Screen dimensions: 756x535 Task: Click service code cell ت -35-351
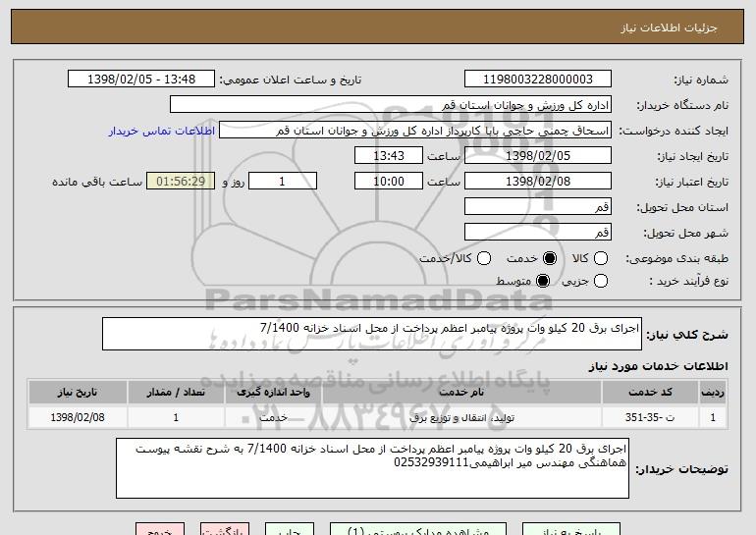pos(650,417)
